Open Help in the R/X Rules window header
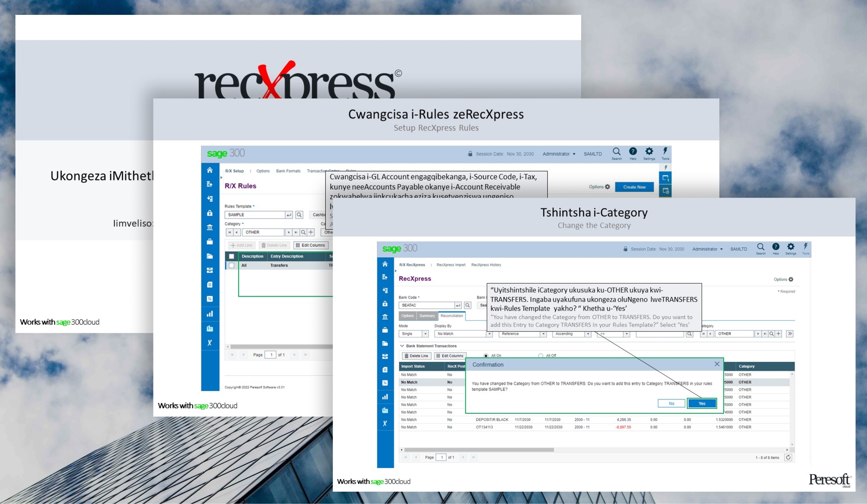Screen dimensions: 867x504 tap(633, 153)
